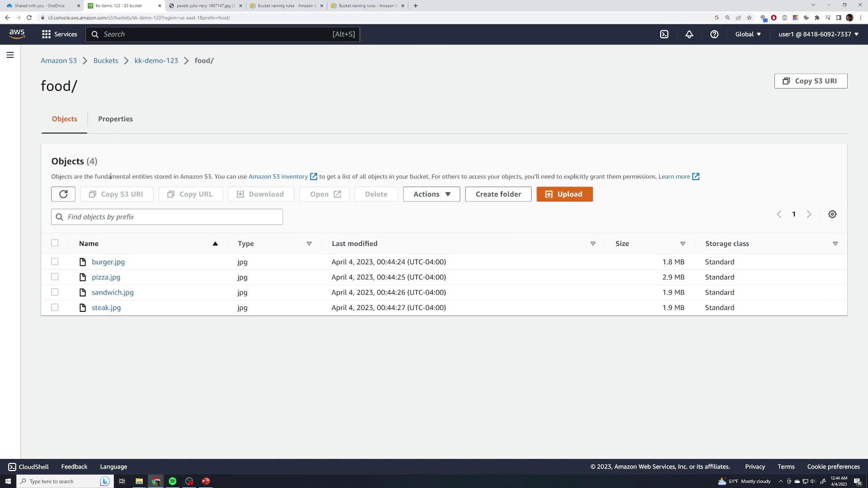Switch to the Properties tab
This screenshot has height=488, width=868.
click(115, 119)
